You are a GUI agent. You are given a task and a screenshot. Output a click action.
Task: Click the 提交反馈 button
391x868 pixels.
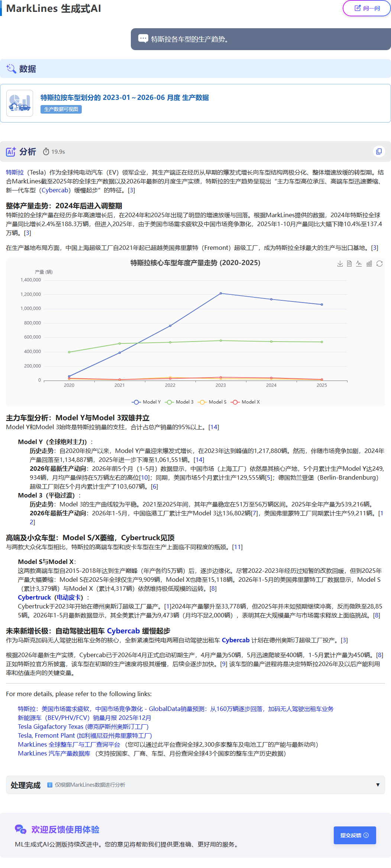(x=355, y=835)
